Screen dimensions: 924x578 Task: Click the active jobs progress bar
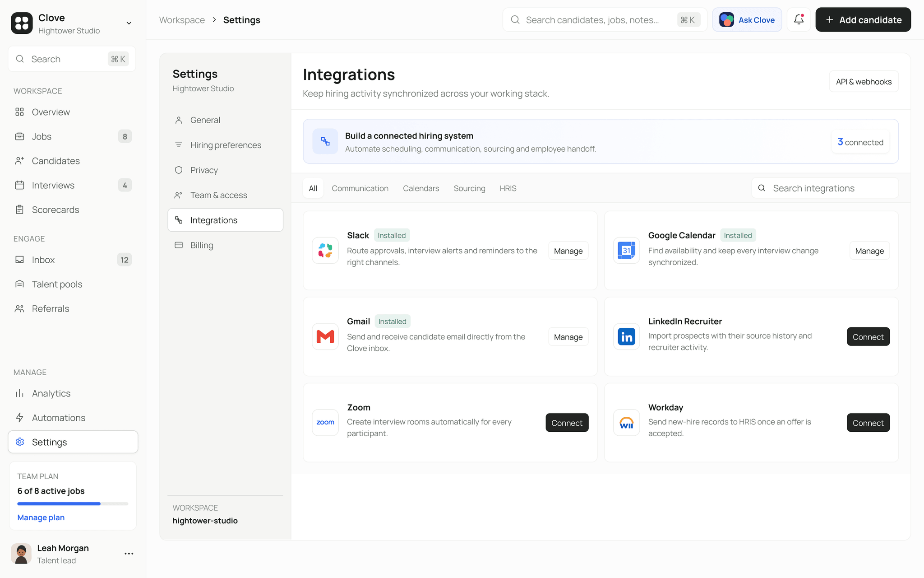pyautogui.click(x=73, y=503)
